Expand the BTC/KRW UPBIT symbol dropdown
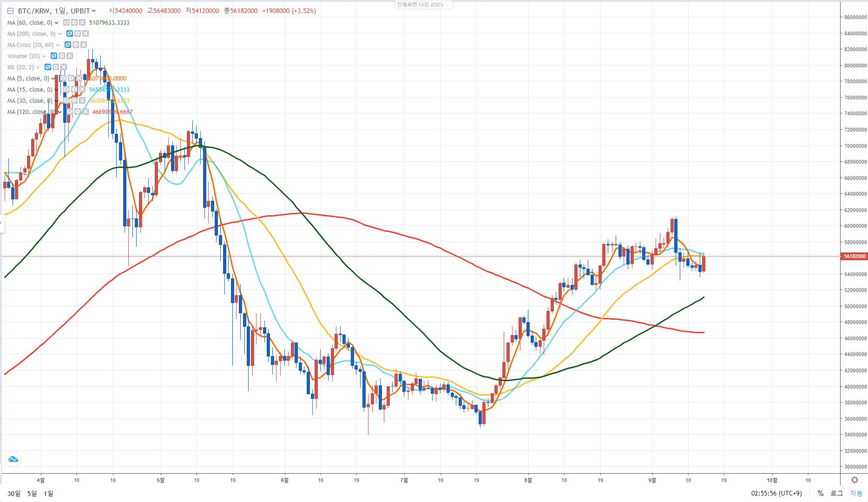Screen dimensions: 868x502 (94, 11)
